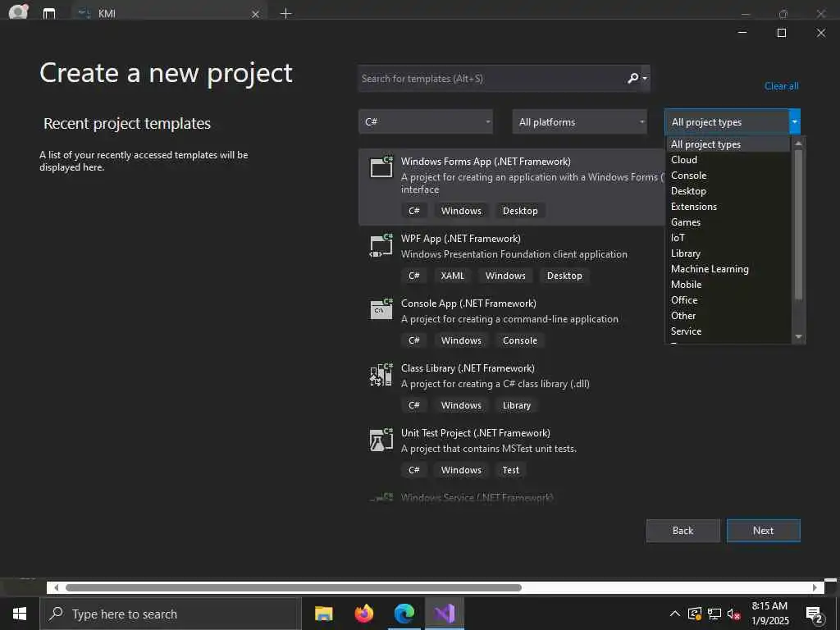The image size is (840, 630).
Task: Select Class Library (.NET Framework) template
Action: tap(512, 388)
